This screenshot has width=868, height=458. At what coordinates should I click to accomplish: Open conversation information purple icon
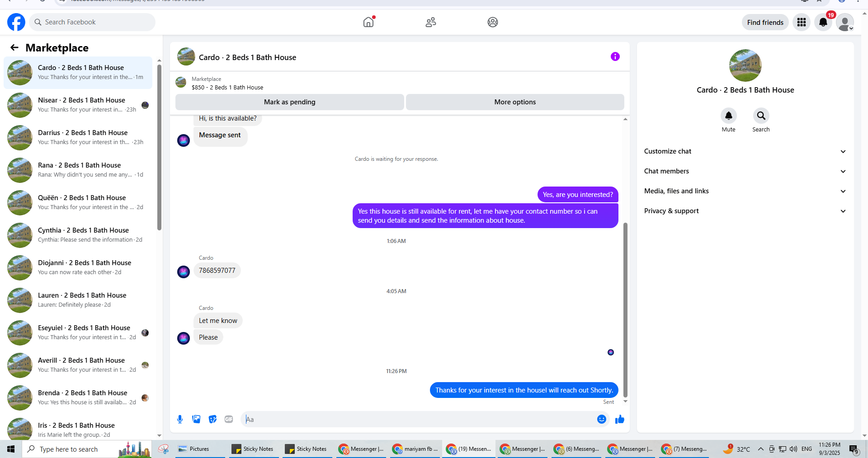pos(615,56)
